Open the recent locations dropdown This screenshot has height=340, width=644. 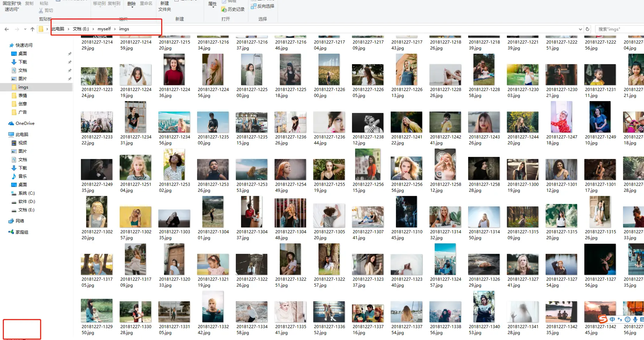[25, 29]
